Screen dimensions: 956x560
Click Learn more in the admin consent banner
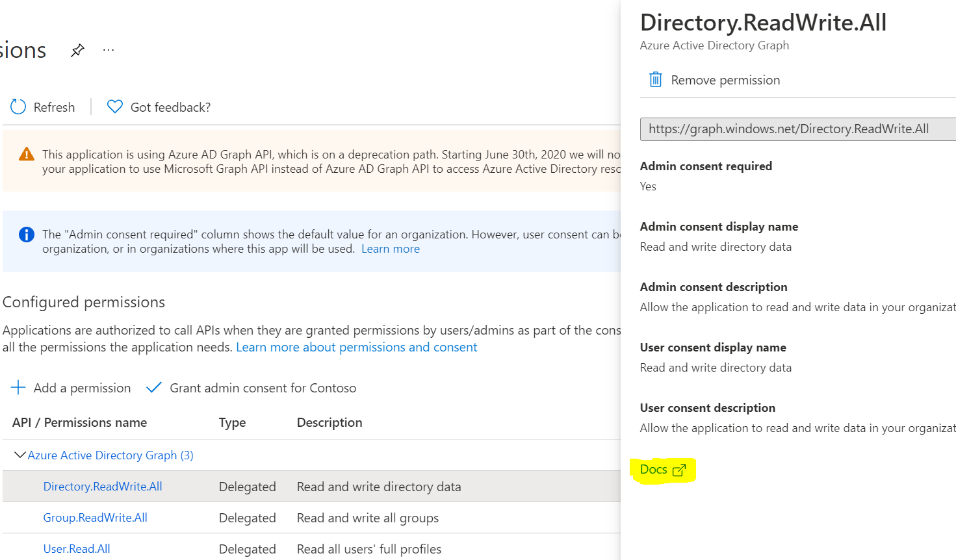[390, 248]
